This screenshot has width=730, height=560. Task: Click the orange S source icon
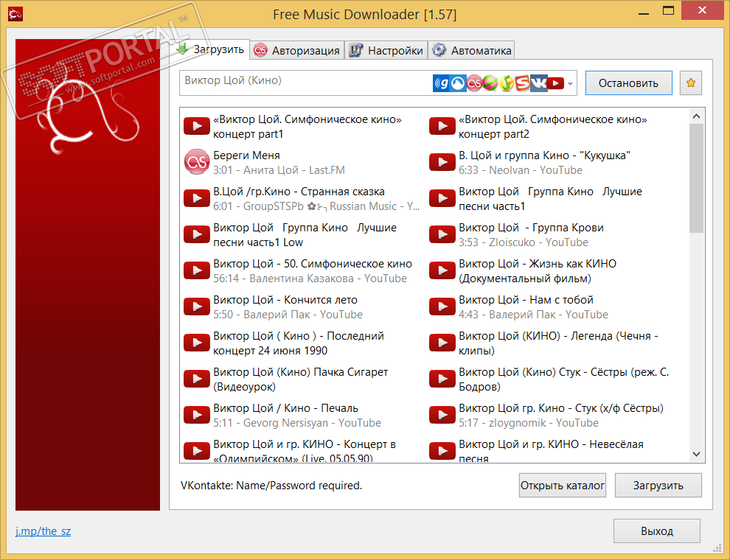pyautogui.click(x=522, y=83)
